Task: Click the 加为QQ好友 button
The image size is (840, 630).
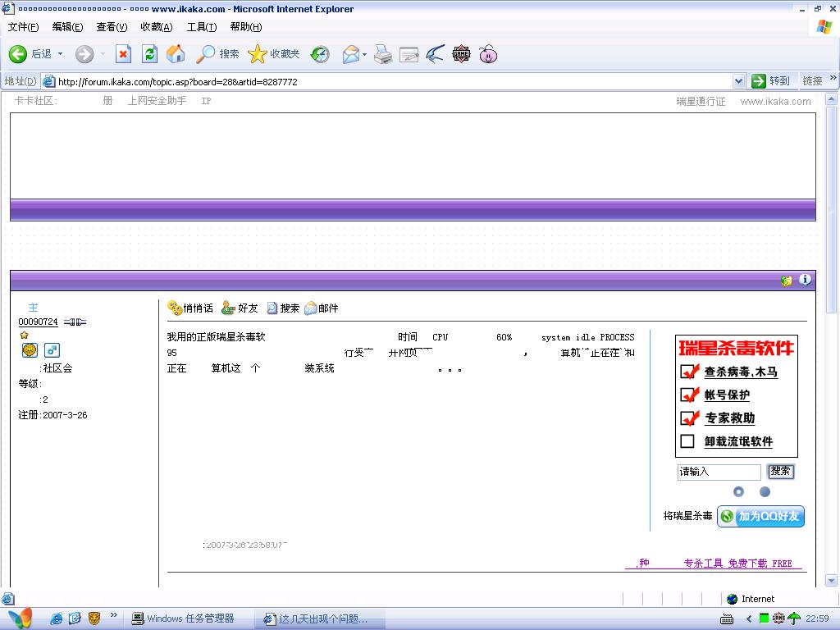Action: 760,516
